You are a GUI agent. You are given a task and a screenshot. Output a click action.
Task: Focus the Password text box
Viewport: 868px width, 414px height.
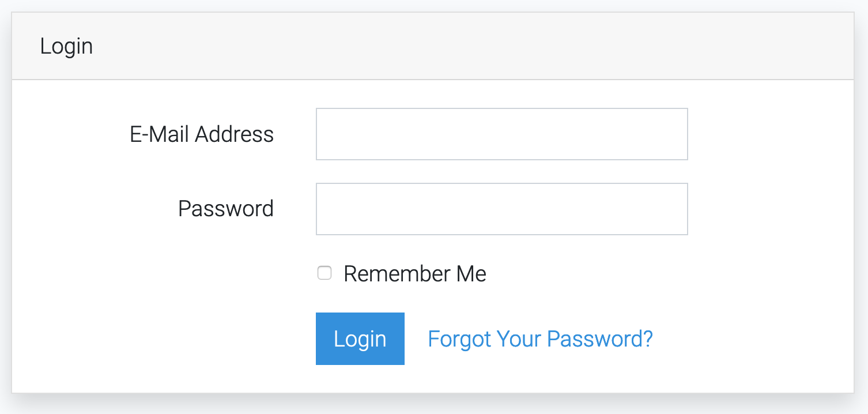tap(501, 209)
